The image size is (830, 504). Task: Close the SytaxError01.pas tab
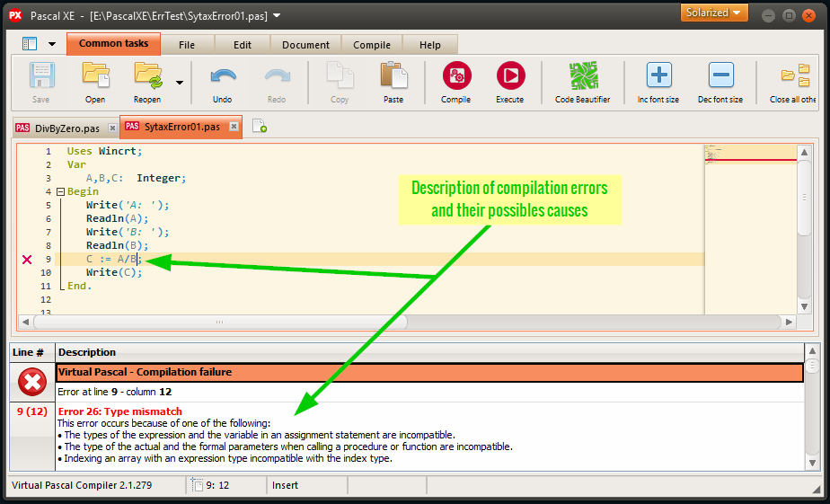pos(234,126)
